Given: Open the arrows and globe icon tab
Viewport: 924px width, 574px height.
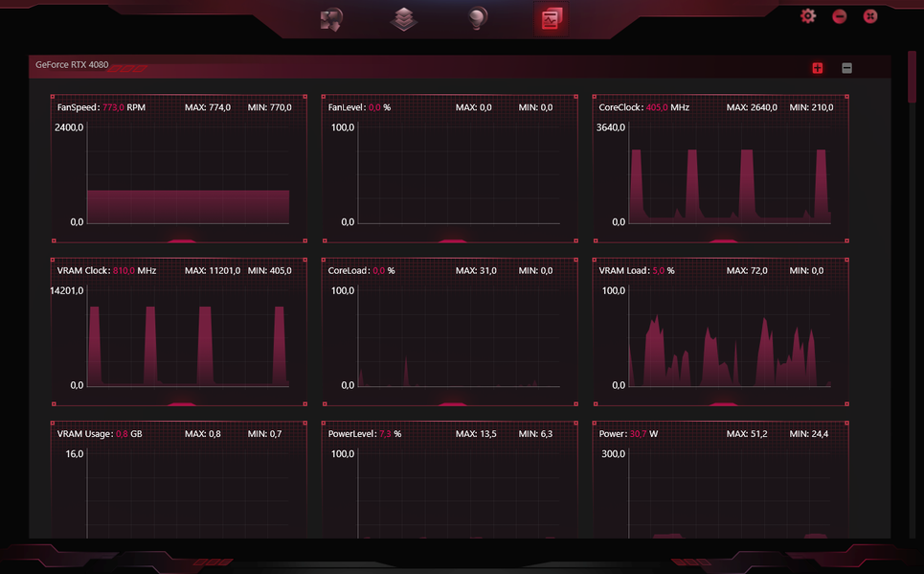Looking at the screenshot, I should click(331, 19).
